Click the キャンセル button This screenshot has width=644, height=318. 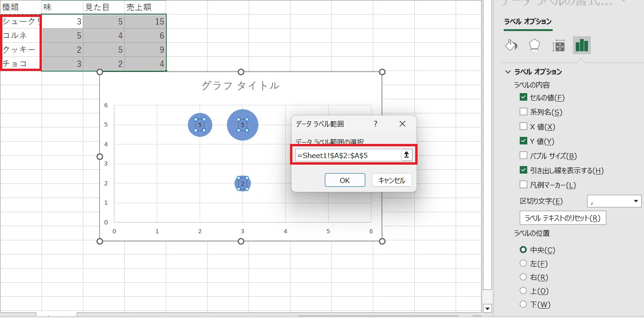392,180
